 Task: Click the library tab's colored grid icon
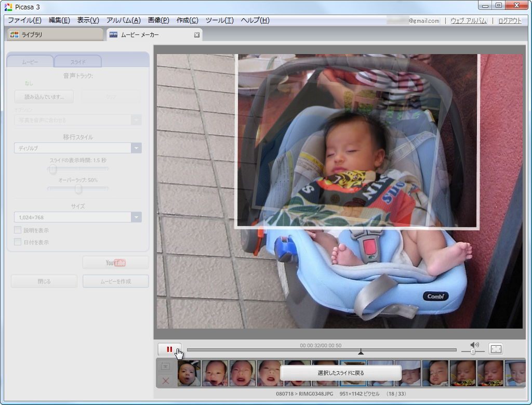point(14,35)
